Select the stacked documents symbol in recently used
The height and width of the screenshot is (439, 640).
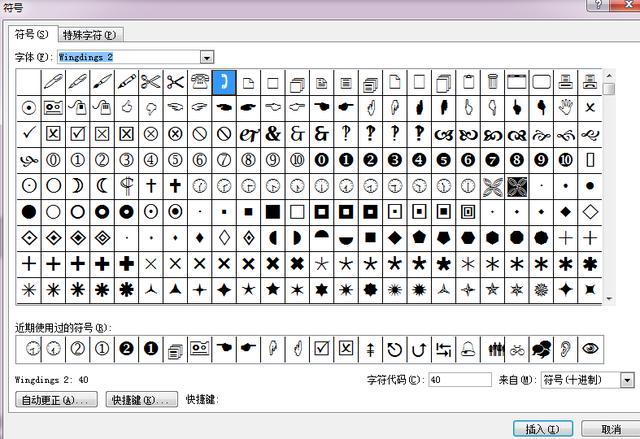pyautogui.click(x=175, y=349)
